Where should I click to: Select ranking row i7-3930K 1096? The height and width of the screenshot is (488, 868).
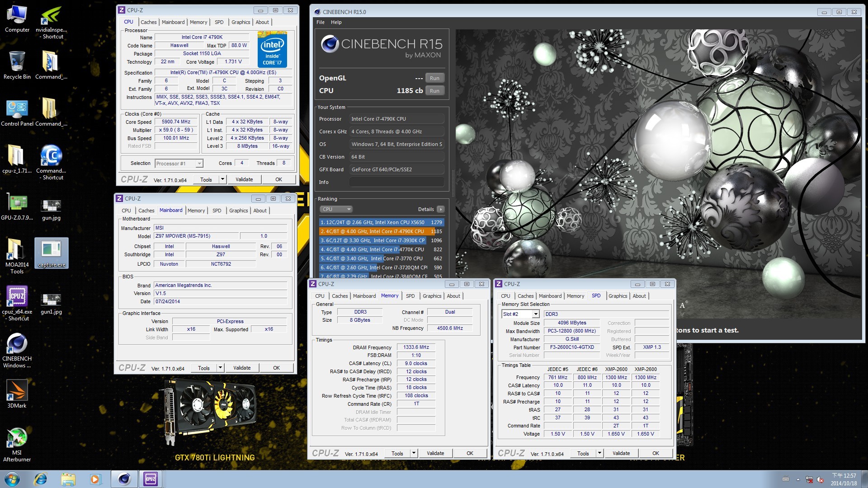pos(381,240)
